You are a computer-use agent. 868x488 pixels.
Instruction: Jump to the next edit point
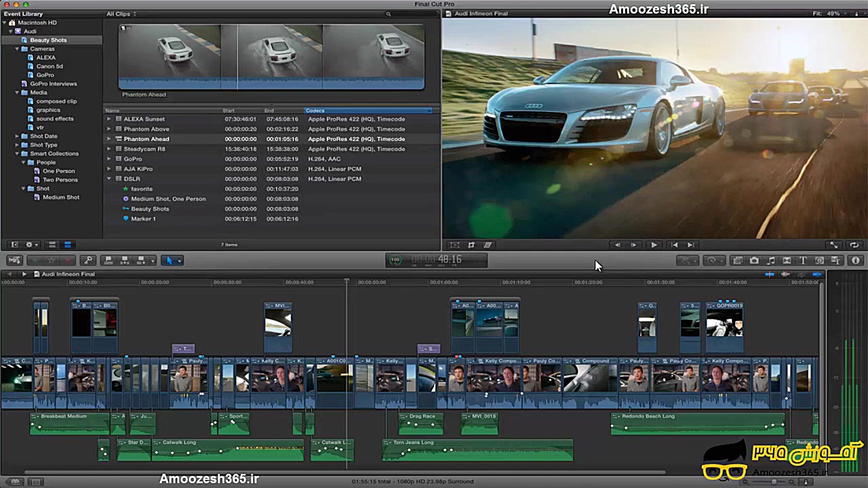click(690, 245)
